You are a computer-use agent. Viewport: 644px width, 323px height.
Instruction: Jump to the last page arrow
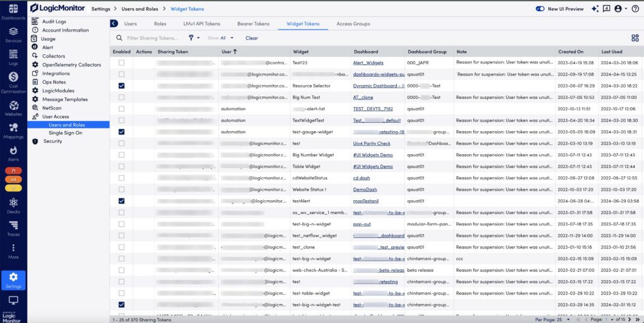(x=636, y=319)
